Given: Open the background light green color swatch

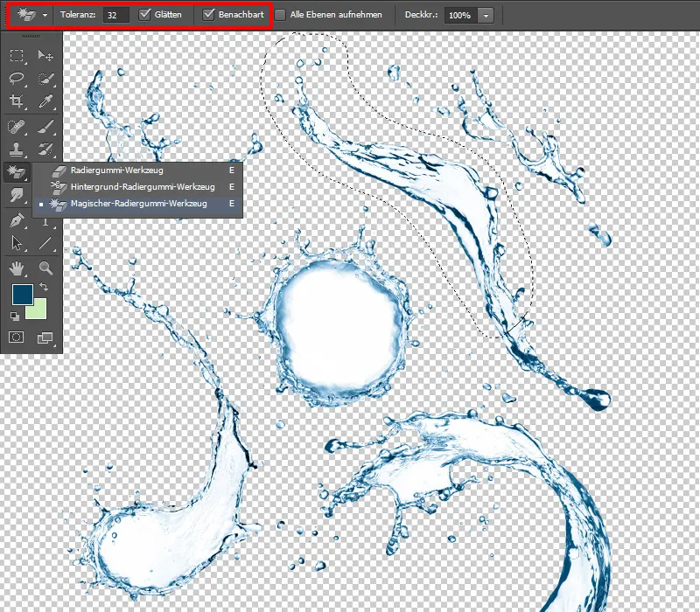Looking at the screenshot, I should [38, 311].
